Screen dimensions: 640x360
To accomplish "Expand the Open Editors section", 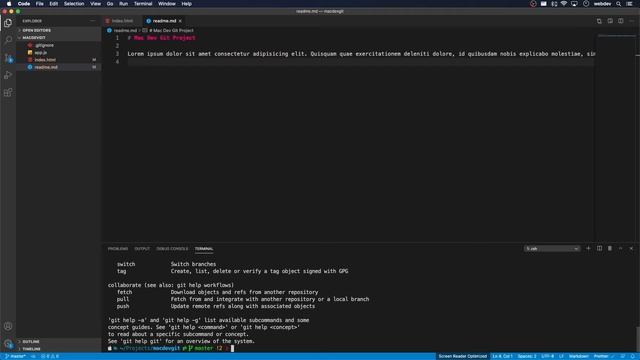I will (59, 30).
